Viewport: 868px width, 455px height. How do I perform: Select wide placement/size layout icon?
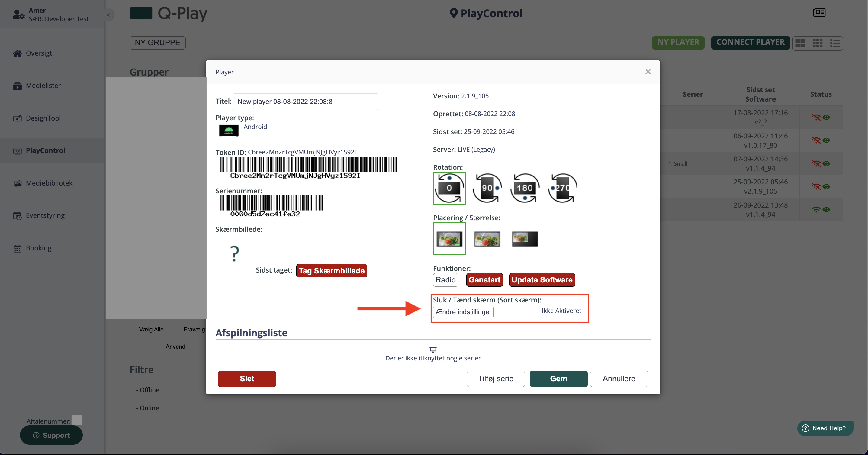pyautogui.click(x=524, y=238)
